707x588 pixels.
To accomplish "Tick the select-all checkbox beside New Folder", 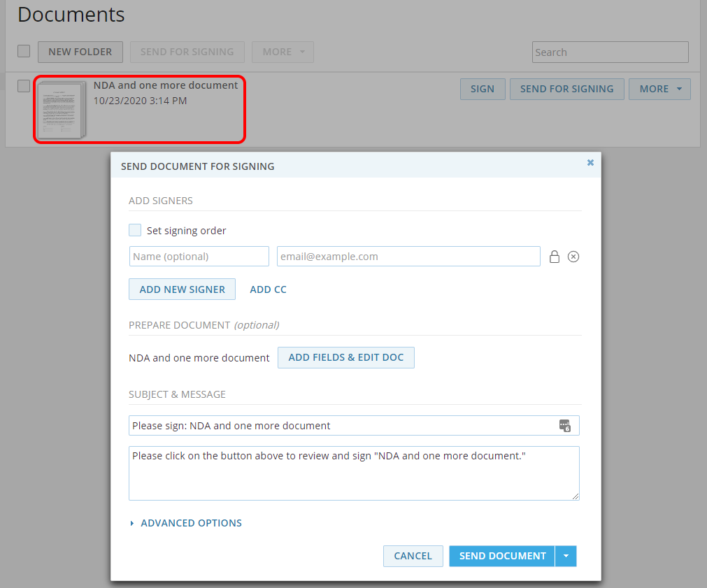I will pos(24,51).
